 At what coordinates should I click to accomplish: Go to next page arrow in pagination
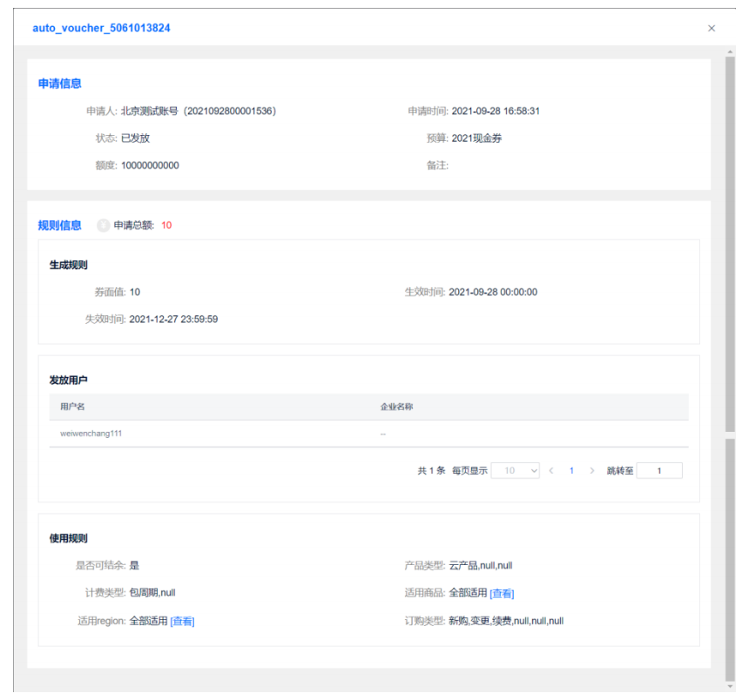591,471
